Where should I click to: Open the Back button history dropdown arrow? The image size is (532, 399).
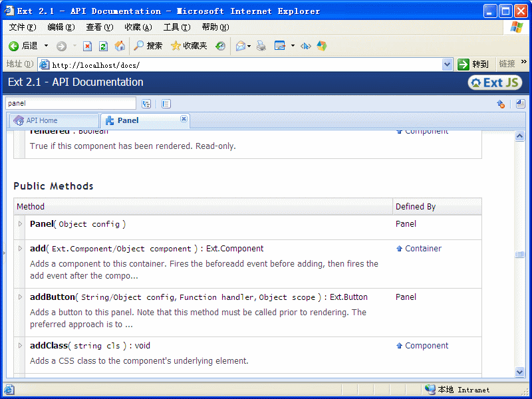[x=46, y=46]
